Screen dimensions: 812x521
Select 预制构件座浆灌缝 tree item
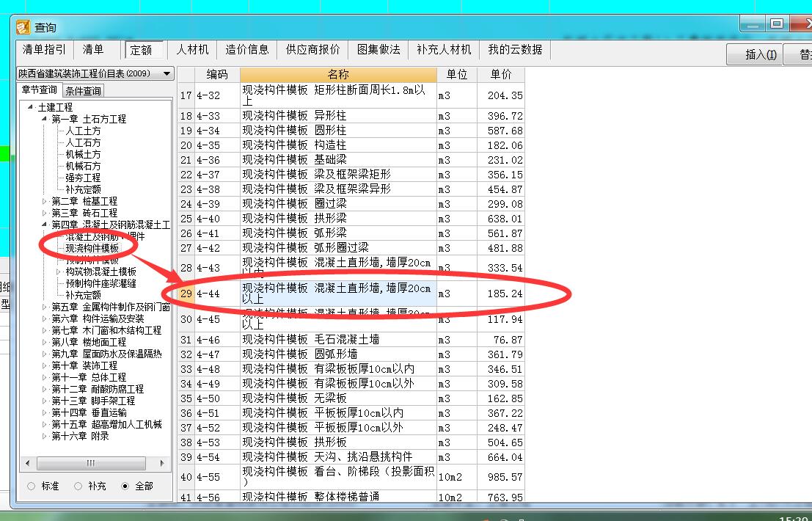point(101,283)
